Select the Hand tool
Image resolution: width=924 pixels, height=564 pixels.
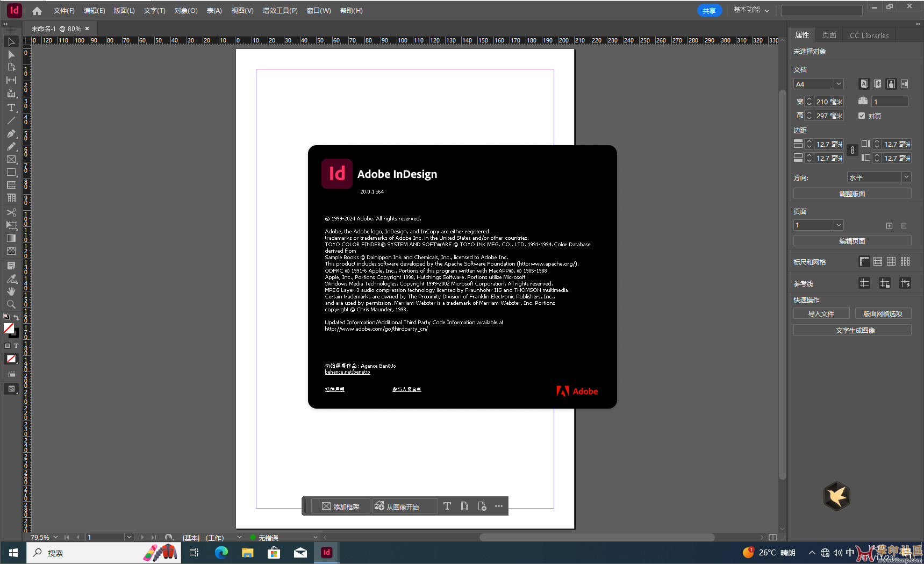click(x=11, y=291)
